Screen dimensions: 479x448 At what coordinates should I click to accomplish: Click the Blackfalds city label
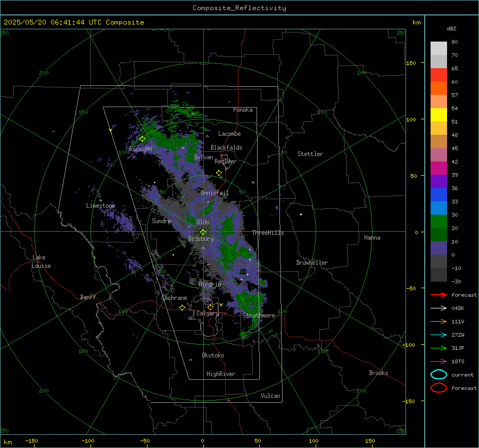click(226, 148)
